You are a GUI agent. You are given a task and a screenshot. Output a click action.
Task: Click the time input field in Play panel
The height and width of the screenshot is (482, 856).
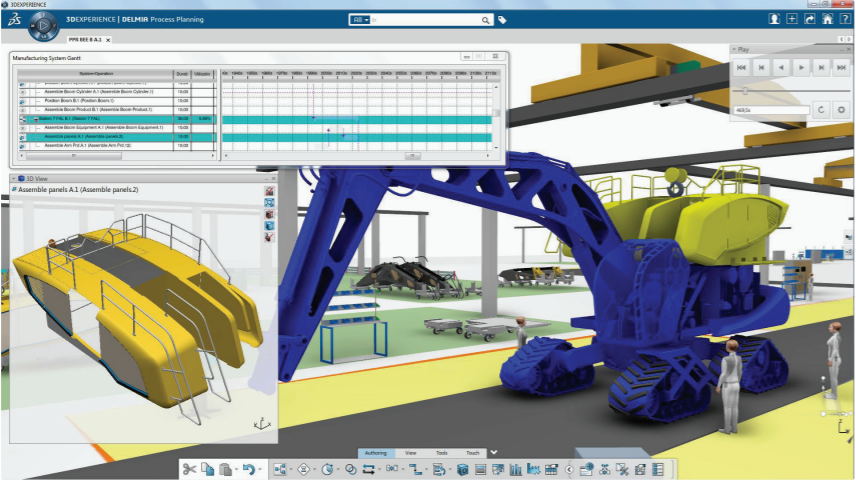tap(768, 109)
